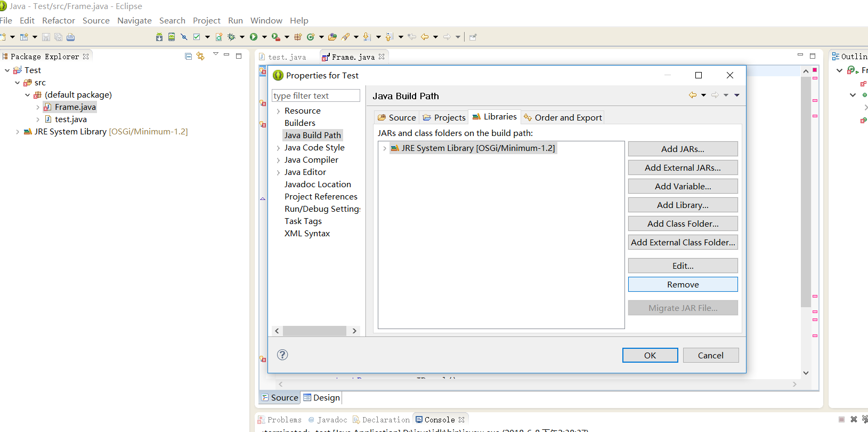Screen dimensions: 868x432
Task: Expand the Java Compiler preferences node
Action: [x=278, y=160]
